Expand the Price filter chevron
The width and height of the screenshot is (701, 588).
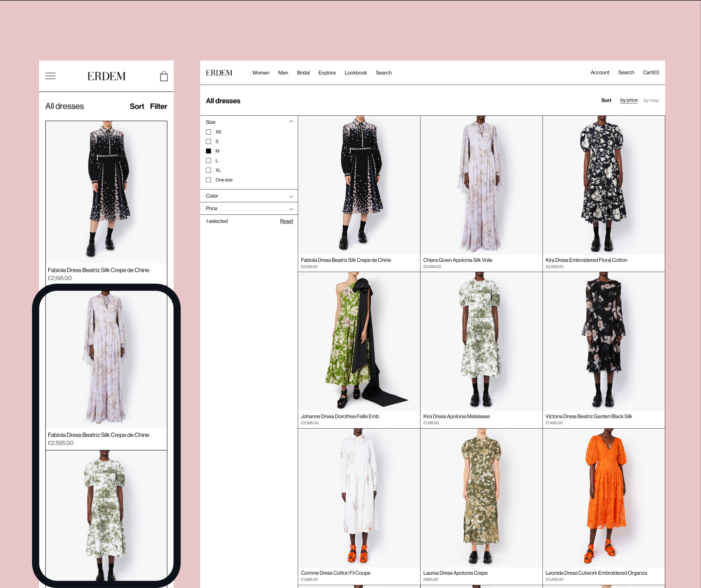click(291, 209)
